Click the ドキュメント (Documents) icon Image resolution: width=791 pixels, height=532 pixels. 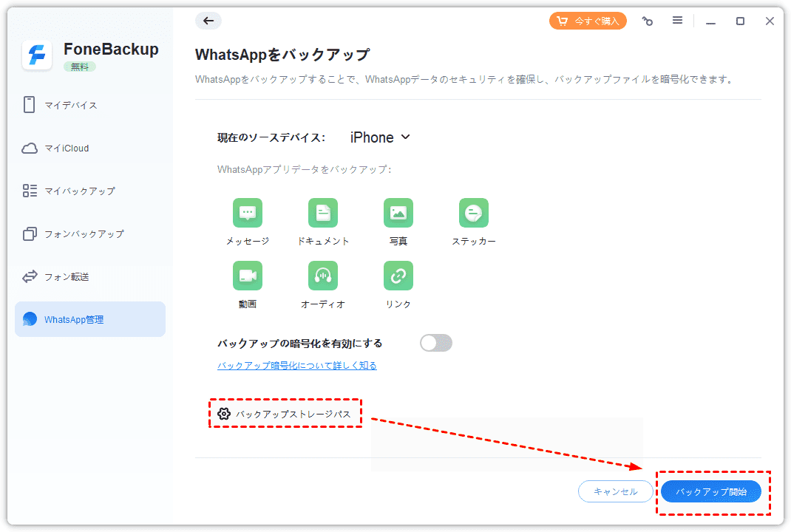(x=323, y=213)
